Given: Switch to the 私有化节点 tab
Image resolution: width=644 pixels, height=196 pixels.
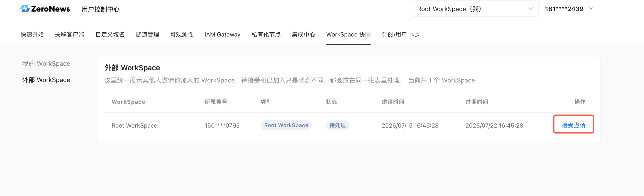Looking at the screenshot, I should pyautogui.click(x=266, y=34).
